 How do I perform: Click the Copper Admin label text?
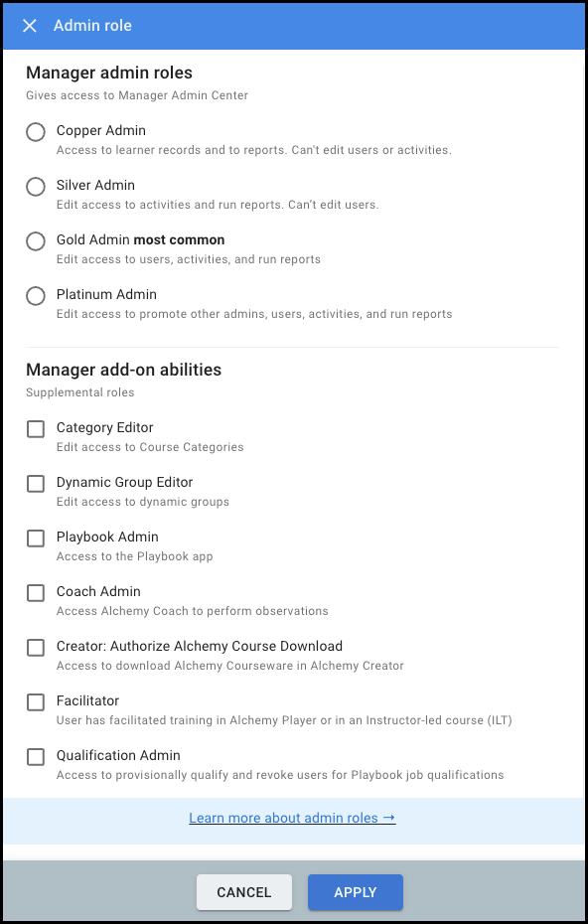pyautogui.click(x=100, y=129)
